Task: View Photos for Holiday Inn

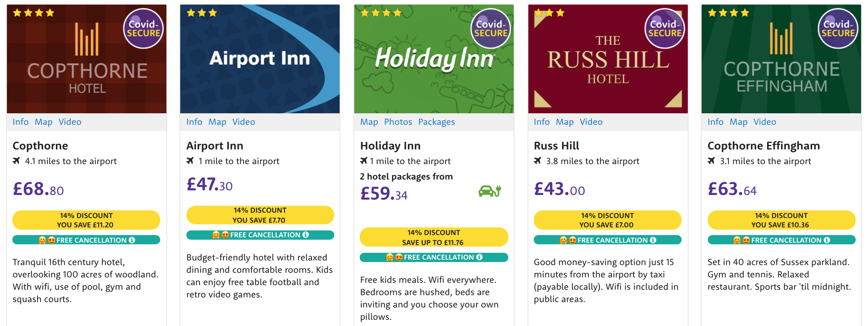Action: tap(398, 122)
